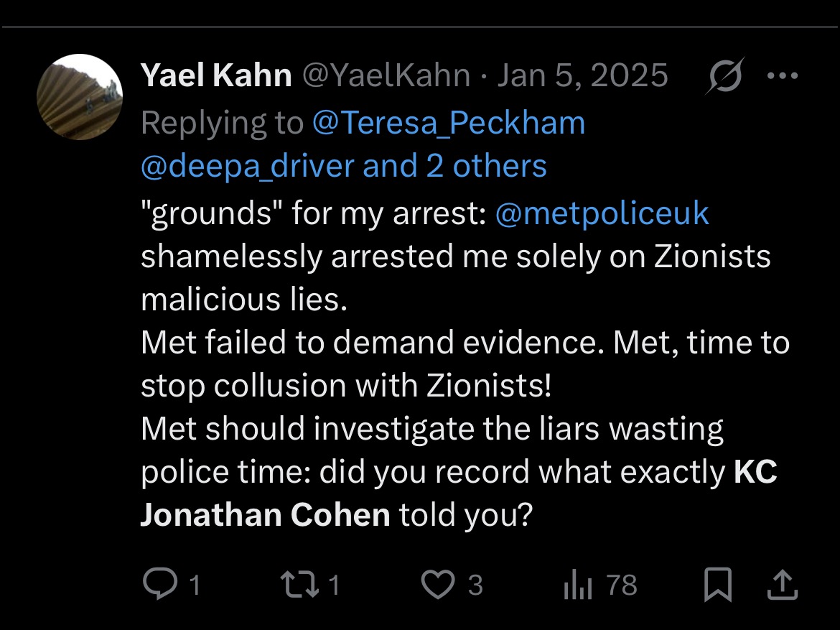Open Grok explain icon on the tweet

(x=724, y=76)
